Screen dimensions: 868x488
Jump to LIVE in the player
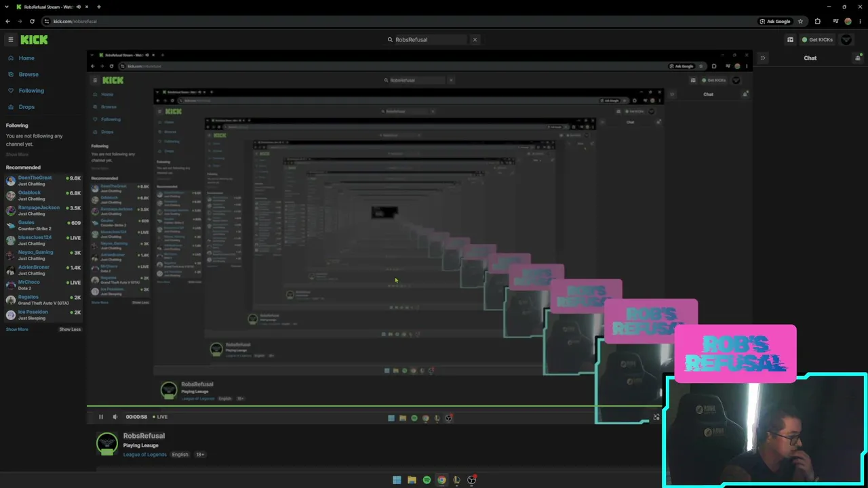(160, 417)
